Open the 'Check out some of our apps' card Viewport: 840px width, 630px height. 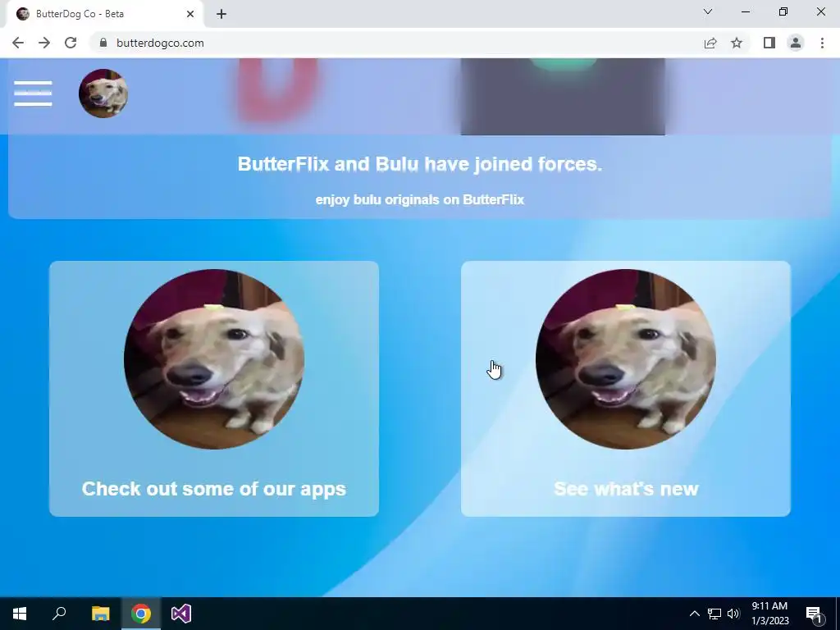click(214, 388)
